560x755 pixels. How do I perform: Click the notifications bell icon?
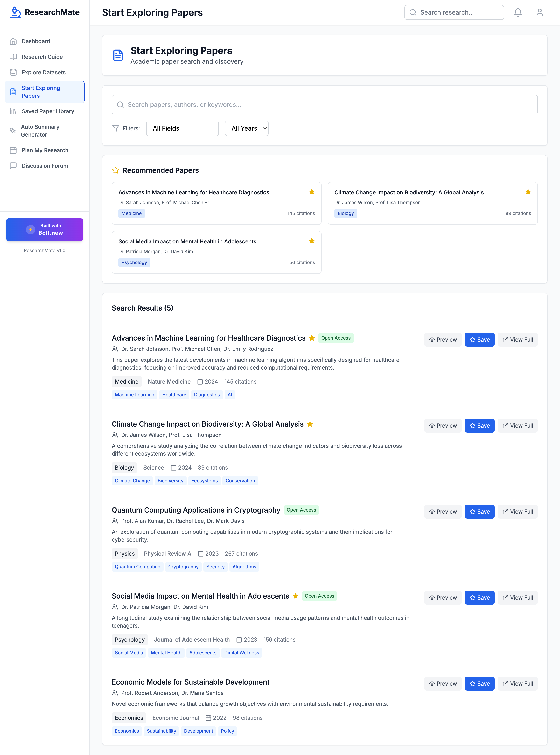[518, 12]
